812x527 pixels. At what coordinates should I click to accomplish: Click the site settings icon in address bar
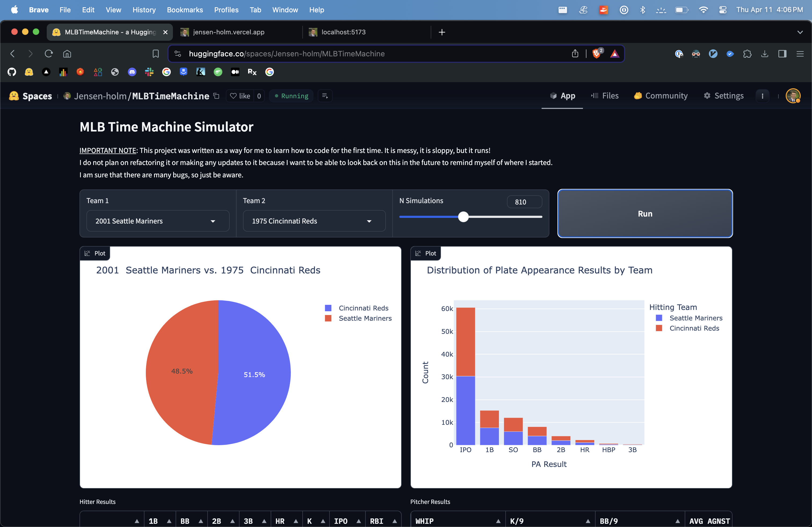point(178,53)
